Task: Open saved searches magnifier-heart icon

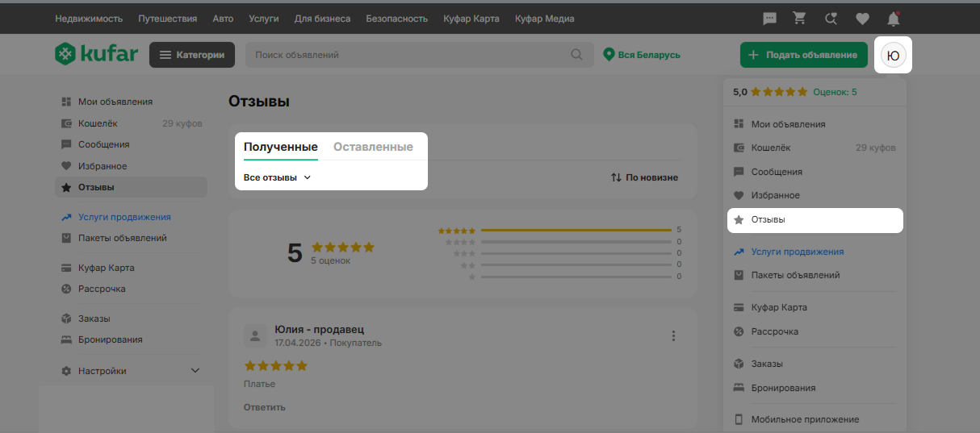Action: click(831, 18)
